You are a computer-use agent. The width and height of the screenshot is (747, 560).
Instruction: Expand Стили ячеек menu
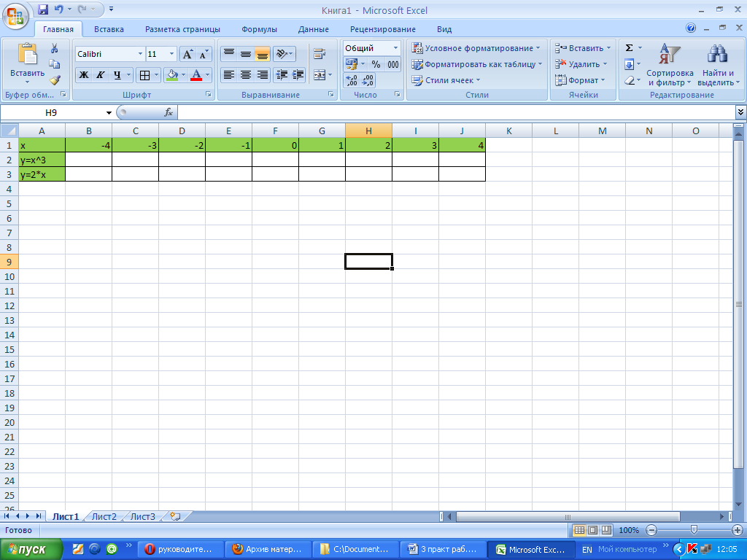pyautogui.click(x=446, y=80)
